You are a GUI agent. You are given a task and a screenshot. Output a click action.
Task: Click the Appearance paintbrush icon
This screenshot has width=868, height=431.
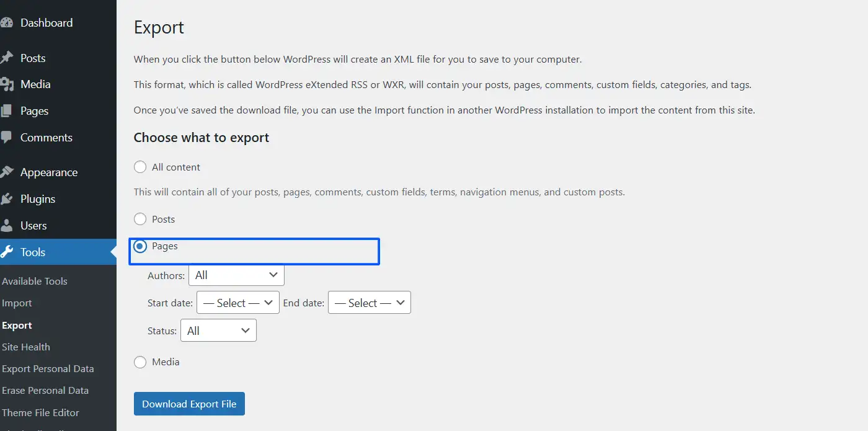[x=7, y=172]
